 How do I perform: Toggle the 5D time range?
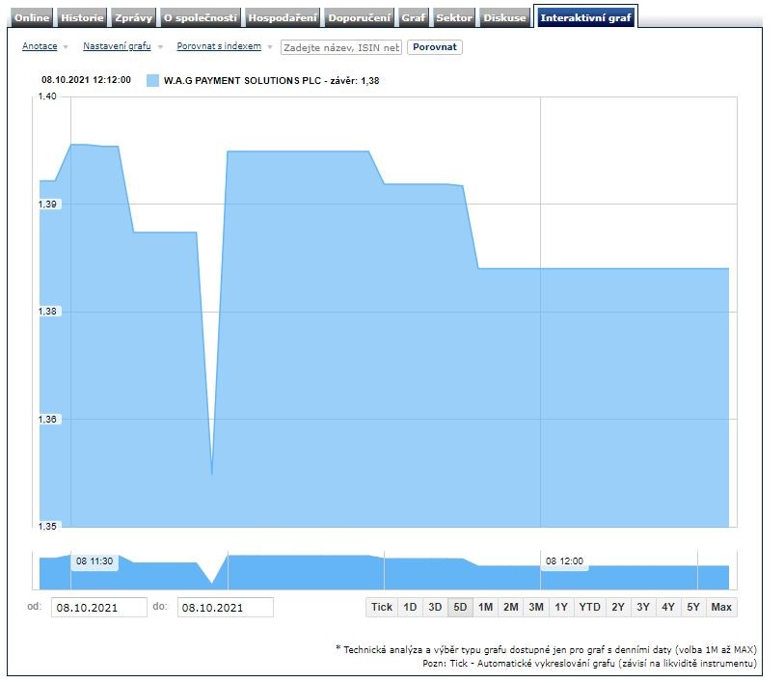[x=460, y=607]
